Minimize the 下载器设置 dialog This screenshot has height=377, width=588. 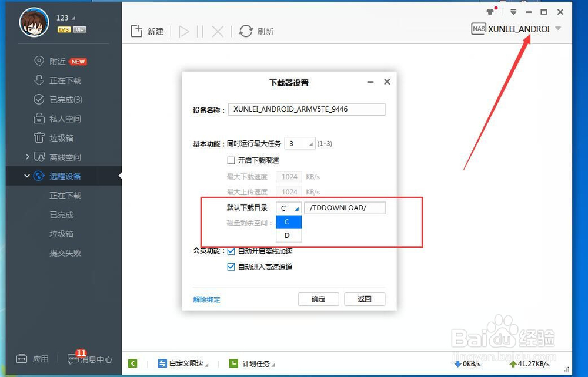[x=370, y=82]
